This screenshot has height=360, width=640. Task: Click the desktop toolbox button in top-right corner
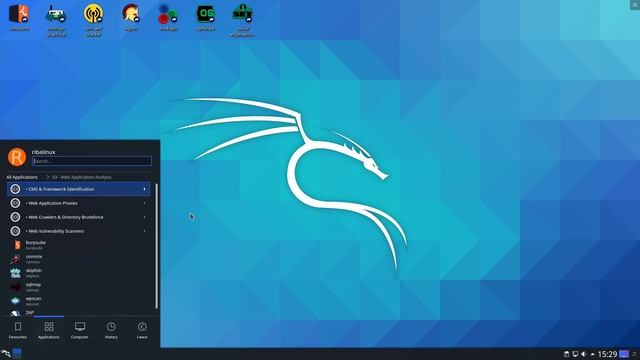pos(636,4)
